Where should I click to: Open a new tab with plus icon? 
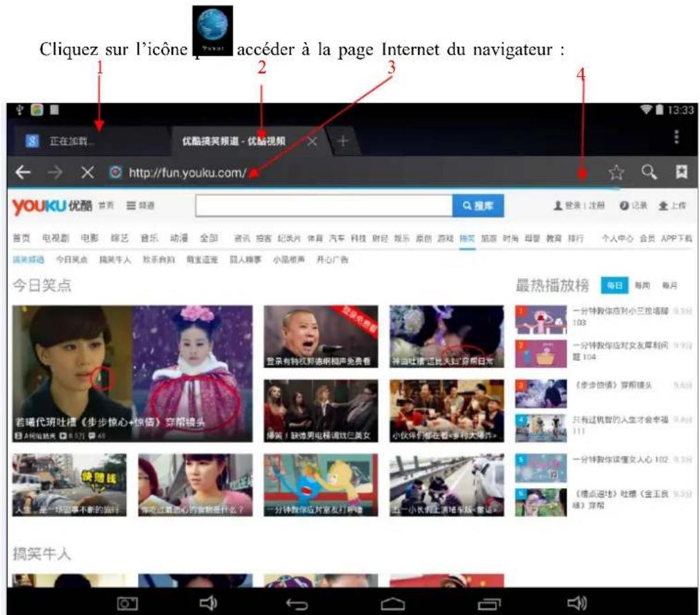point(343,141)
